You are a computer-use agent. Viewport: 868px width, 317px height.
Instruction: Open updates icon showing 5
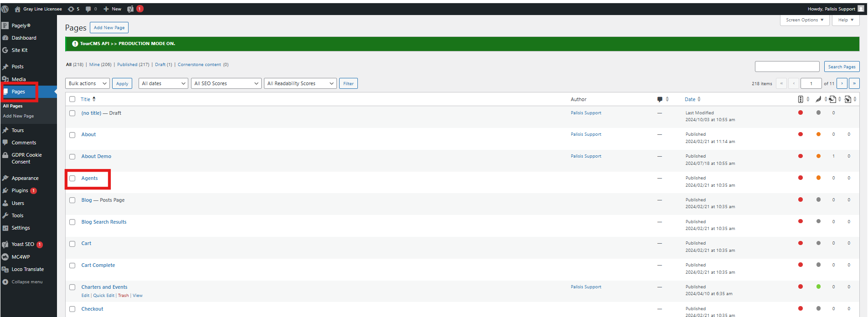pos(73,9)
